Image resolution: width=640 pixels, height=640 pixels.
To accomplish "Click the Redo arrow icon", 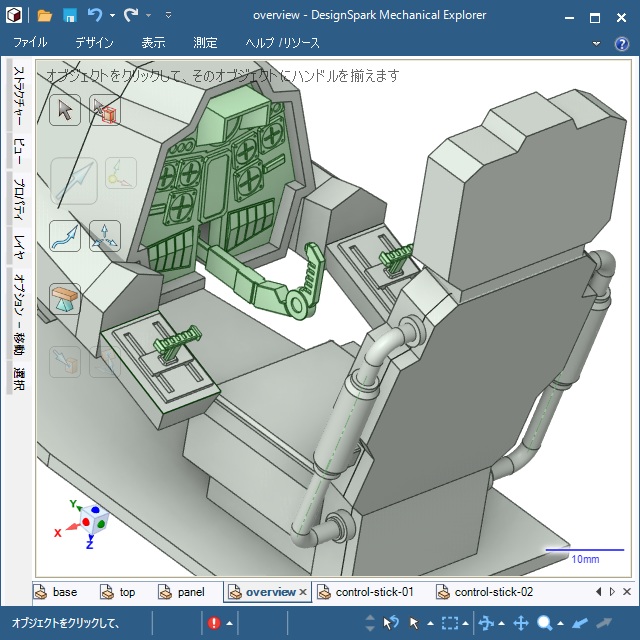I will pos(131,15).
